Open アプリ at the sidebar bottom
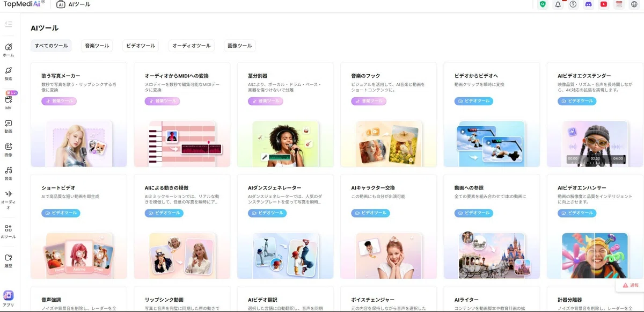This screenshot has height=312, width=644. (9, 299)
